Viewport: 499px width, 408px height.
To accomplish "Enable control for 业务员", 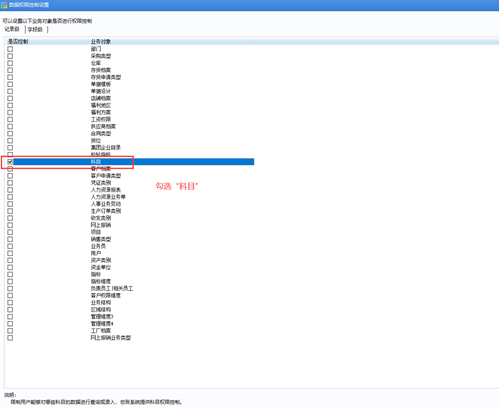I will (x=10, y=246).
